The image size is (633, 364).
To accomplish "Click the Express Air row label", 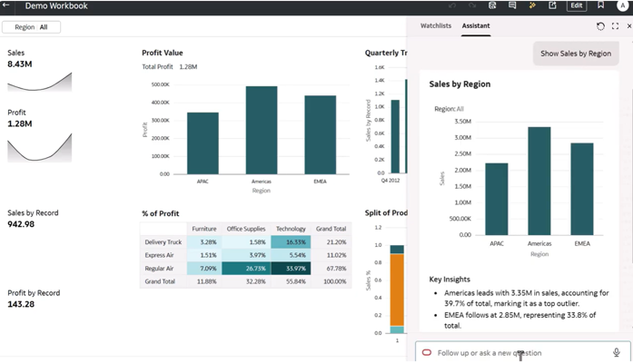I will pyautogui.click(x=159, y=255).
